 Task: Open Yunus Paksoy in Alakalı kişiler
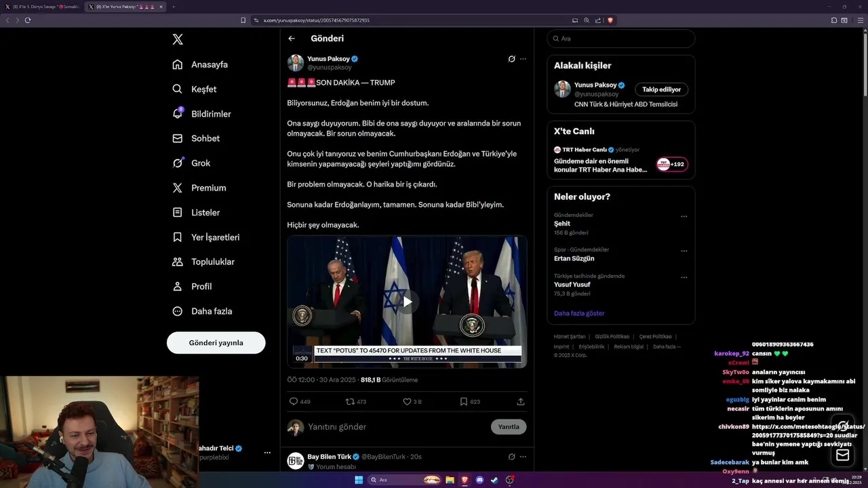595,85
